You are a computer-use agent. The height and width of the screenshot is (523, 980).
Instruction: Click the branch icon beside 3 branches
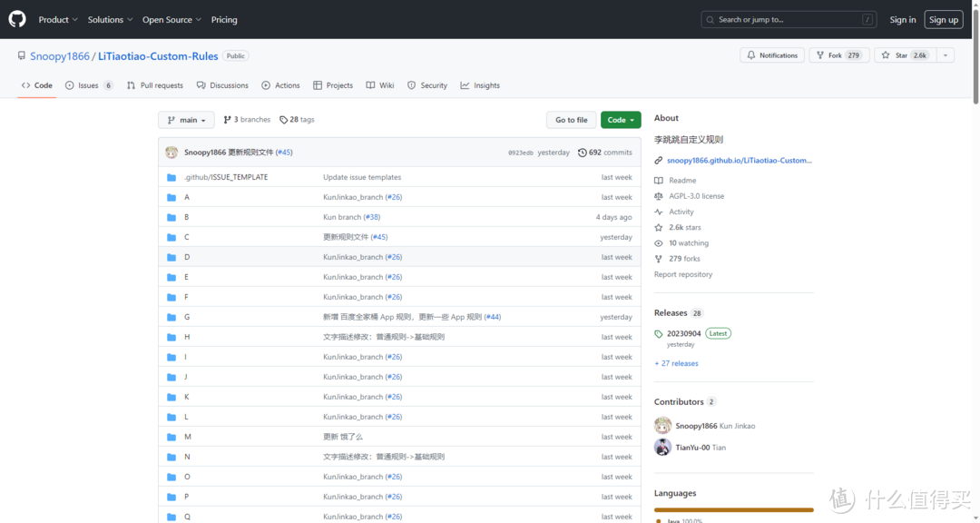pyautogui.click(x=227, y=120)
